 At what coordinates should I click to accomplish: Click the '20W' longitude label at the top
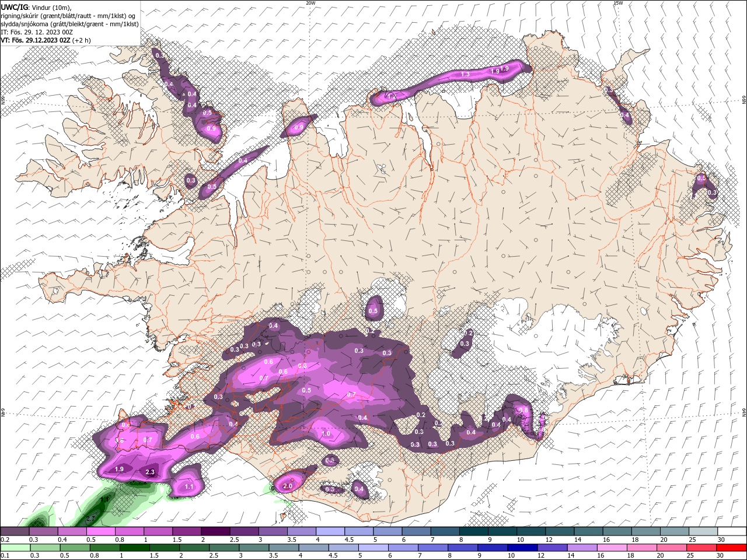coord(310,3)
